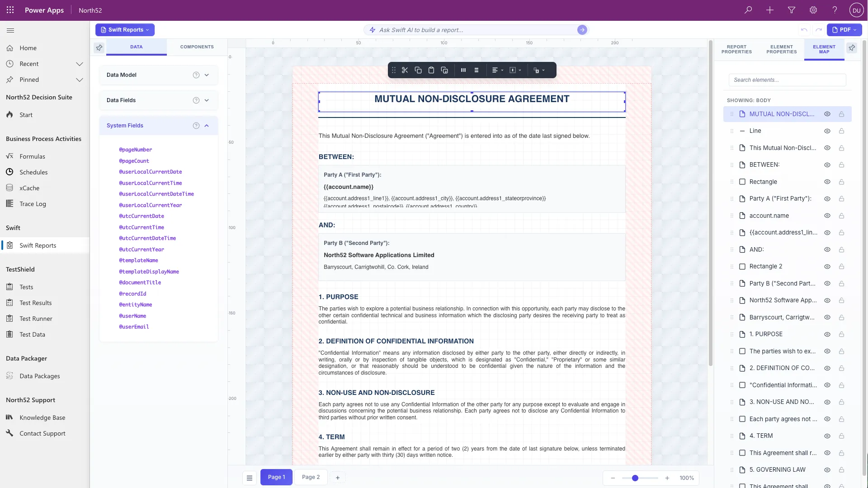Open the Swift Reports dropdown button
This screenshot has height=488, width=868.
click(125, 30)
